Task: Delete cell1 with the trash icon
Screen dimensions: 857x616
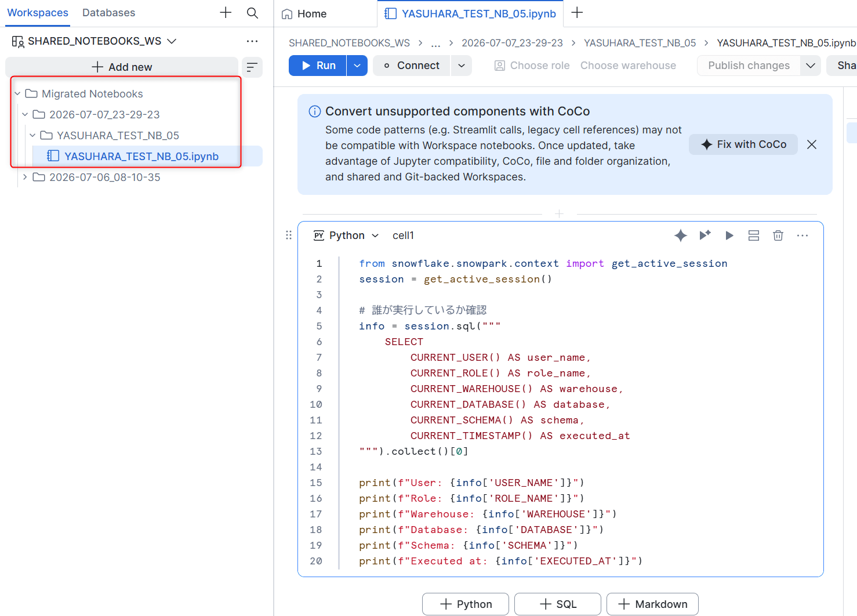Action: [x=778, y=235]
